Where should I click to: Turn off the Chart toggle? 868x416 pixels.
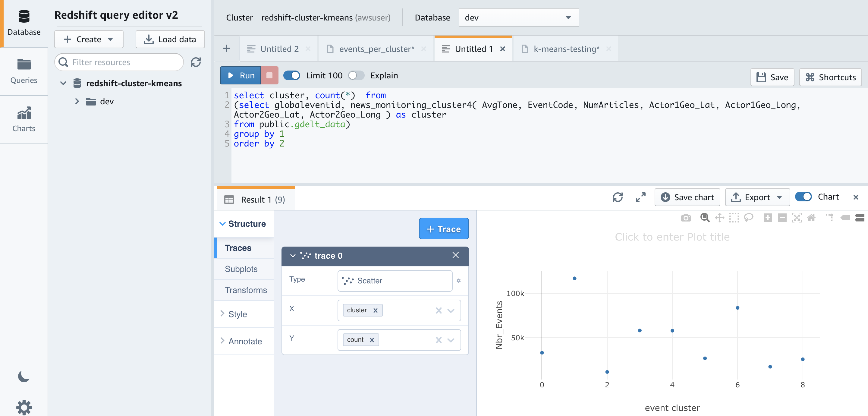[803, 197]
